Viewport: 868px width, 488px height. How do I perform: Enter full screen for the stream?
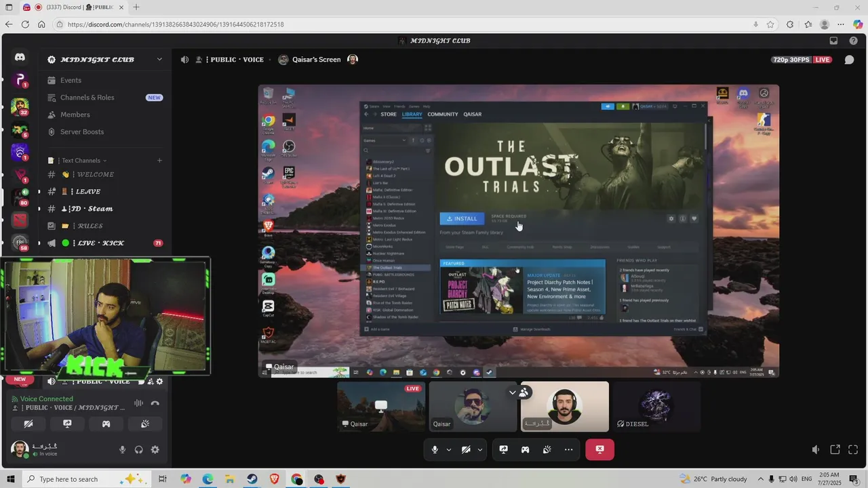(853, 449)
